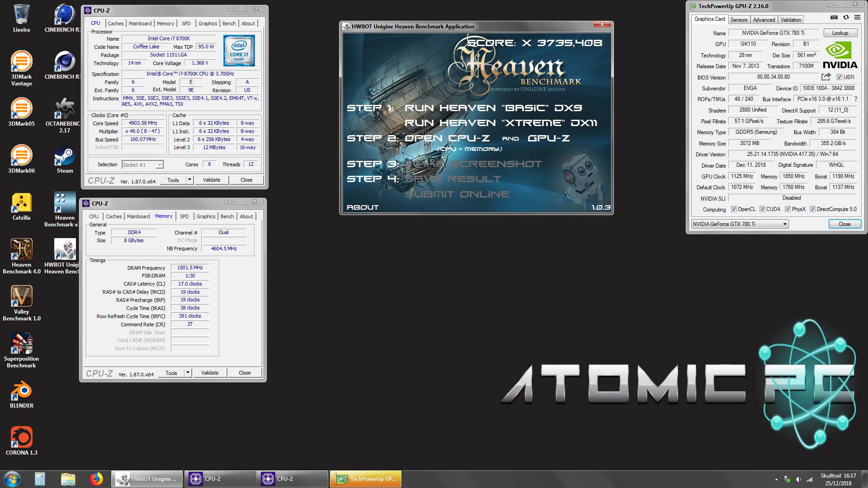Click TAKE SCREENSHOT step in HWBOT
Image resolution: width=868 pixels, height=488 pixels.
[x=473, y=164]
